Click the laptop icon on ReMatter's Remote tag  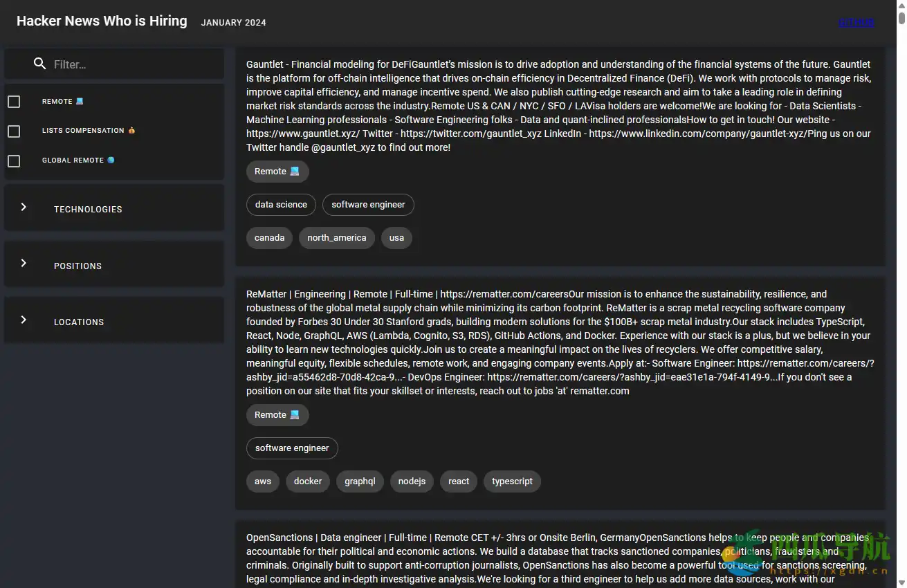click(x=295, y=414)
